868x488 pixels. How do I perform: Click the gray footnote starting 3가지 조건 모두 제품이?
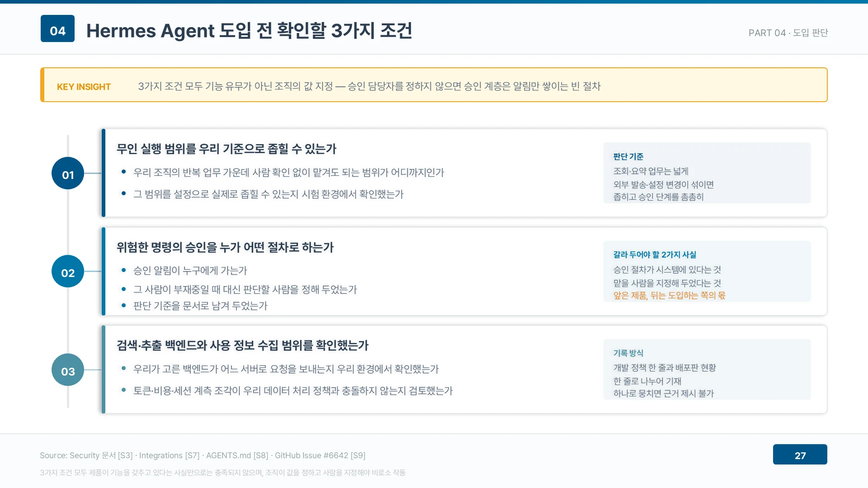(x=222, y=473)
